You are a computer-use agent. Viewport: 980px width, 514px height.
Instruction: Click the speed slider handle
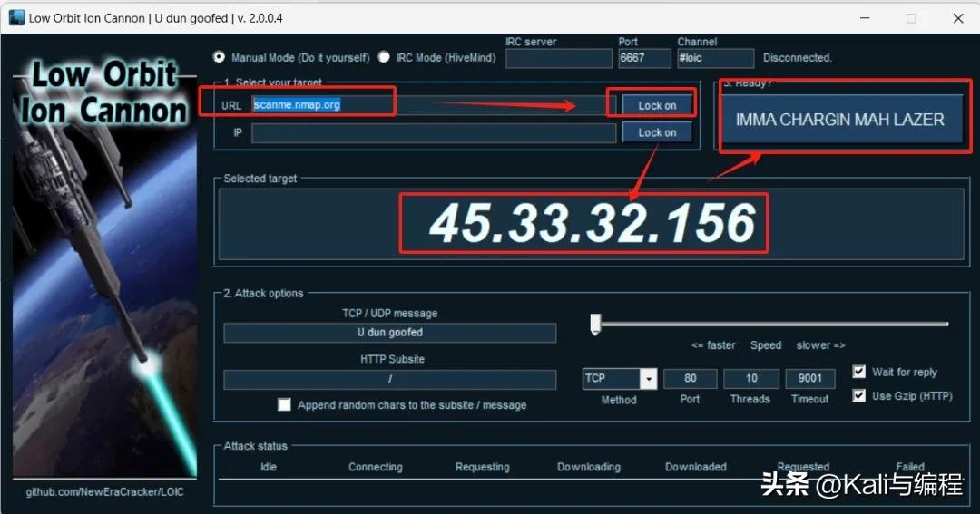point(595,324)
